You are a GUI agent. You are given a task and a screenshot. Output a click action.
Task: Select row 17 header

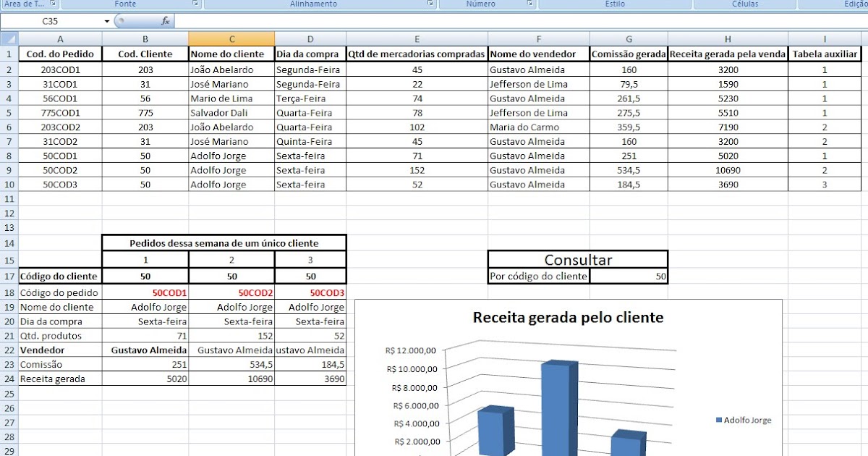point(10,277)
